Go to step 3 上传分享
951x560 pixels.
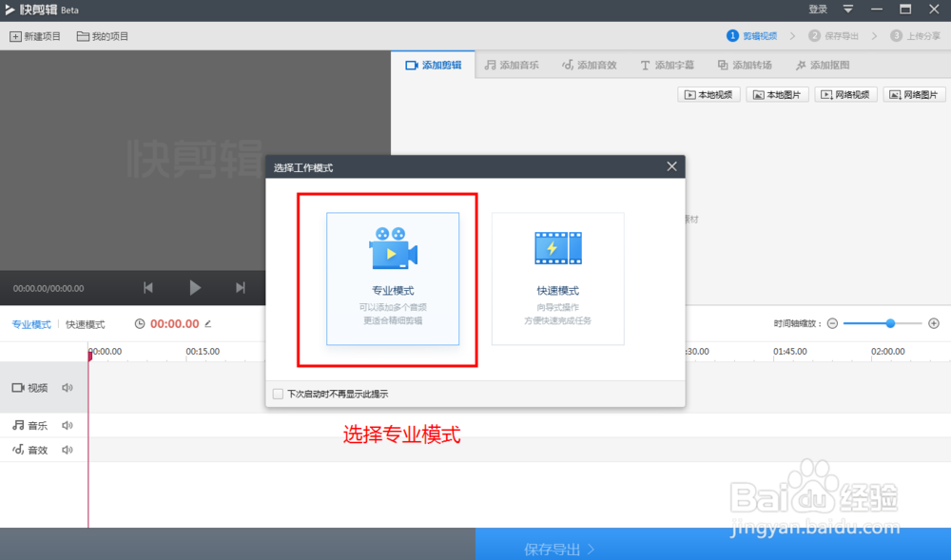click(x=916, y=36)
